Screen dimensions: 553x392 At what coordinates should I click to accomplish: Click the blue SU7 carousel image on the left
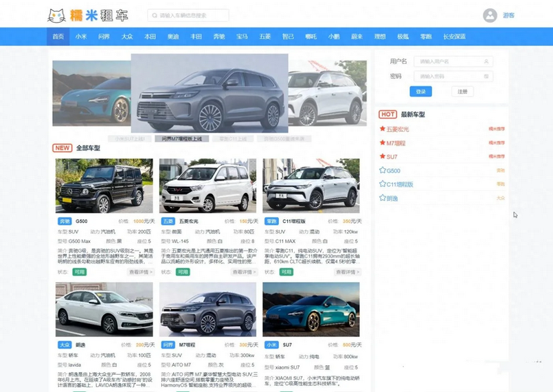[x=91, y=93]
